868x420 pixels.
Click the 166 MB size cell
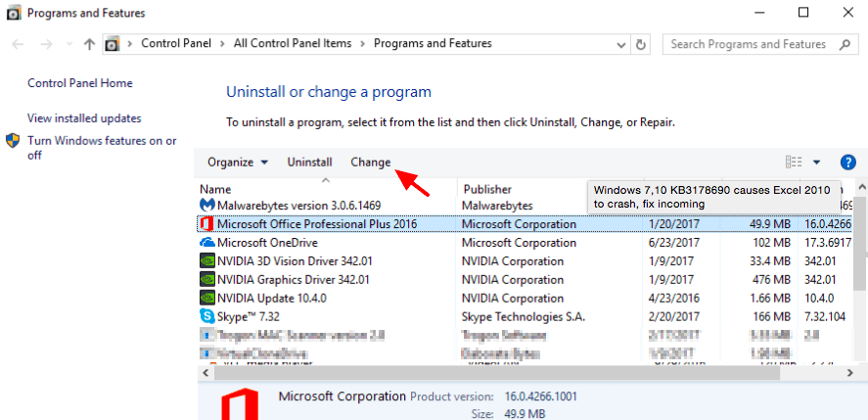[x=771, y=317]
